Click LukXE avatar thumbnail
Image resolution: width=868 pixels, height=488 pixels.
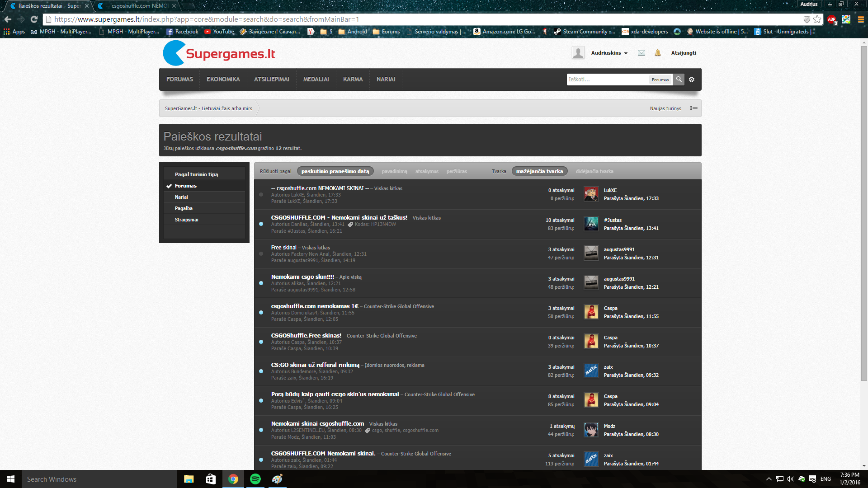click(591, 194)
